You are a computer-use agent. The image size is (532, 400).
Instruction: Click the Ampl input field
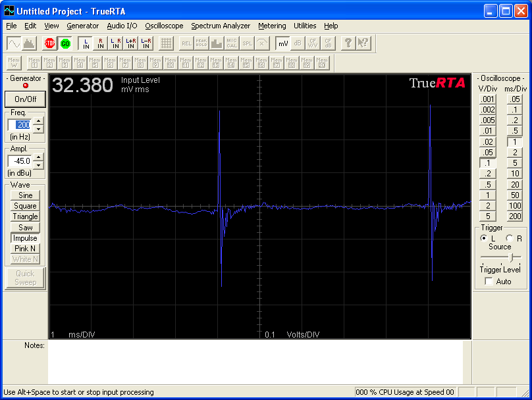[x=20, y=161]
